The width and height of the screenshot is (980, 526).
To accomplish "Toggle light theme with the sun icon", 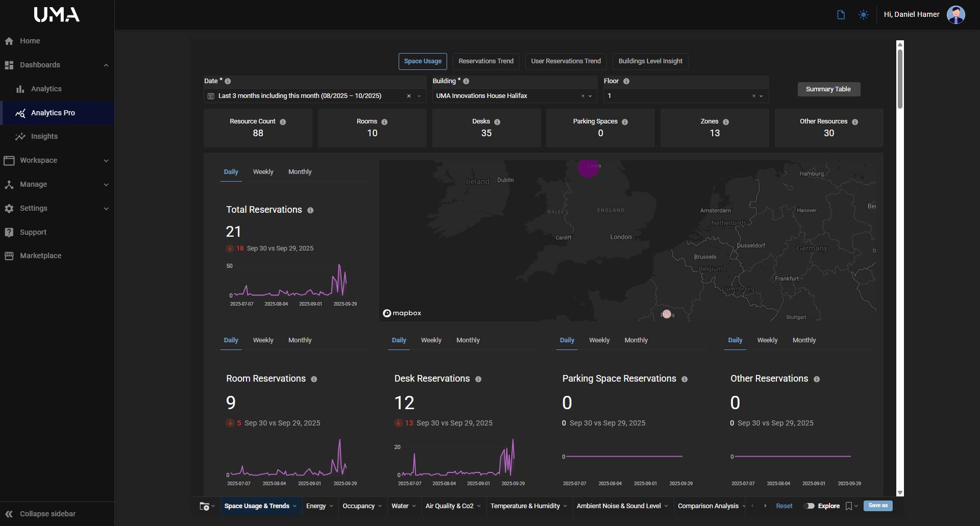I will pyautogui.click(x=863, y=15).
